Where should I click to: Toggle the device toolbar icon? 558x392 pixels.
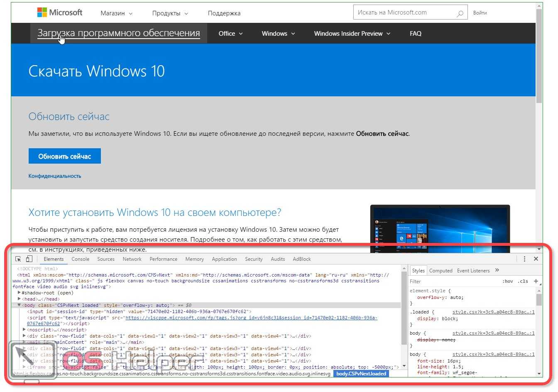(x=29, y=259)
